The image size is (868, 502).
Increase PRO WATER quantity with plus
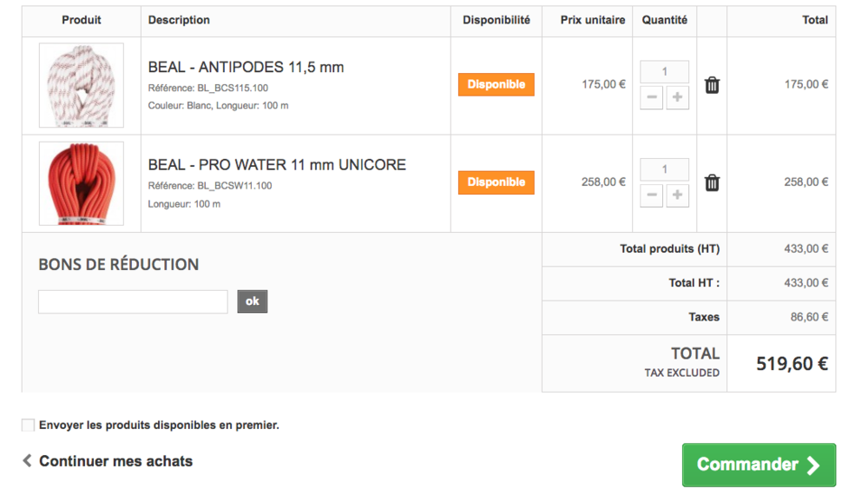(677, 195)
